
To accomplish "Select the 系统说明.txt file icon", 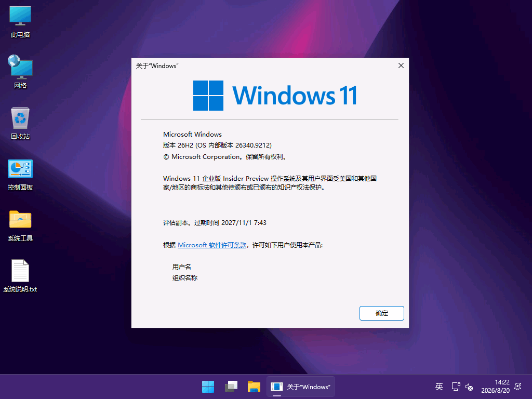I will tap(20, 276).
